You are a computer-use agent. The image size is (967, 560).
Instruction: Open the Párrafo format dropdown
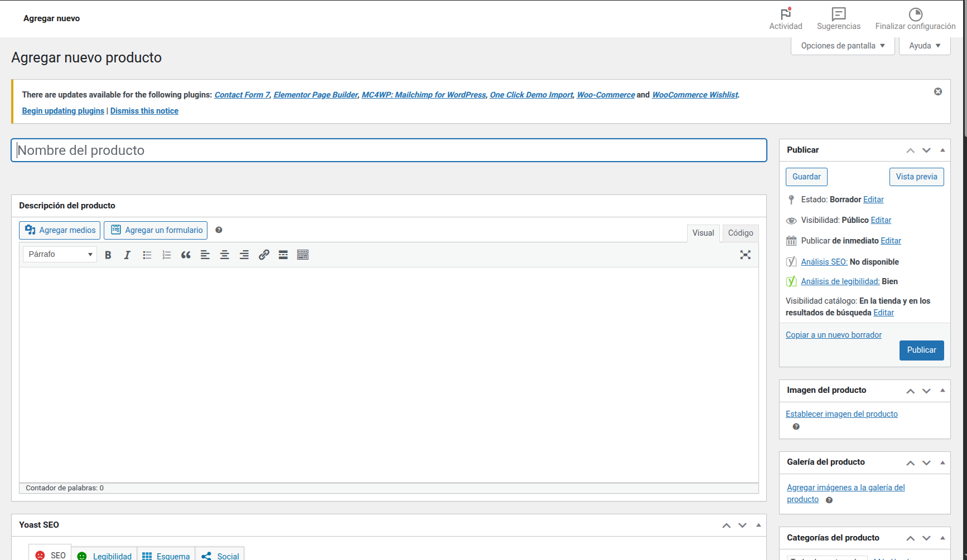tap(60, 254)
